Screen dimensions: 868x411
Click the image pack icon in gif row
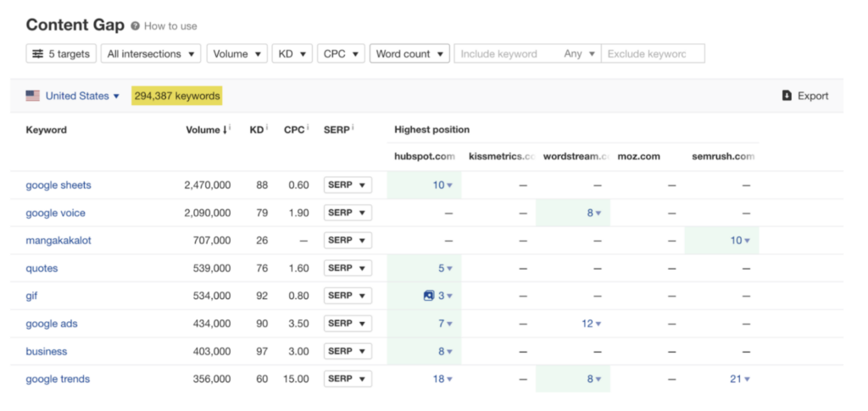(428, 296)
